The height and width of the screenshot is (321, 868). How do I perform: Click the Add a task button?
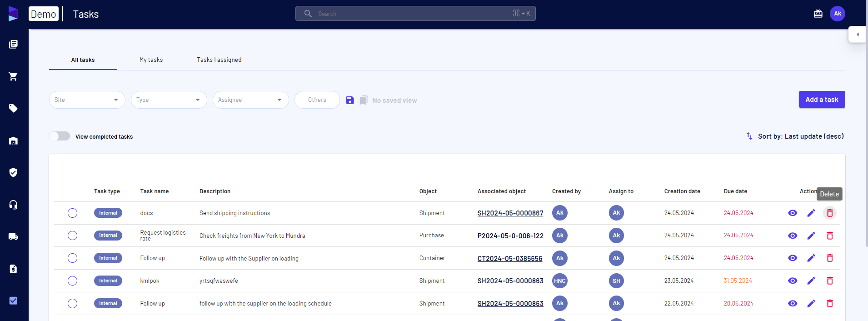822,100
